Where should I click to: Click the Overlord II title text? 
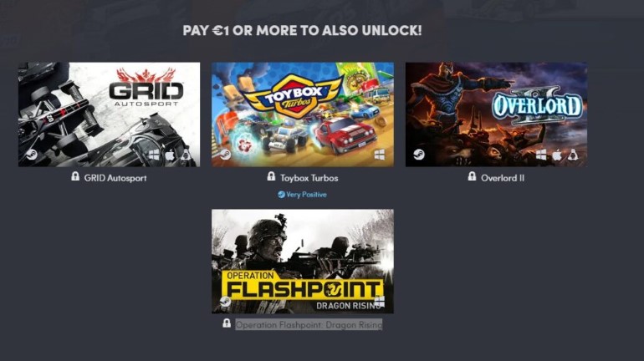pos(503,178)
